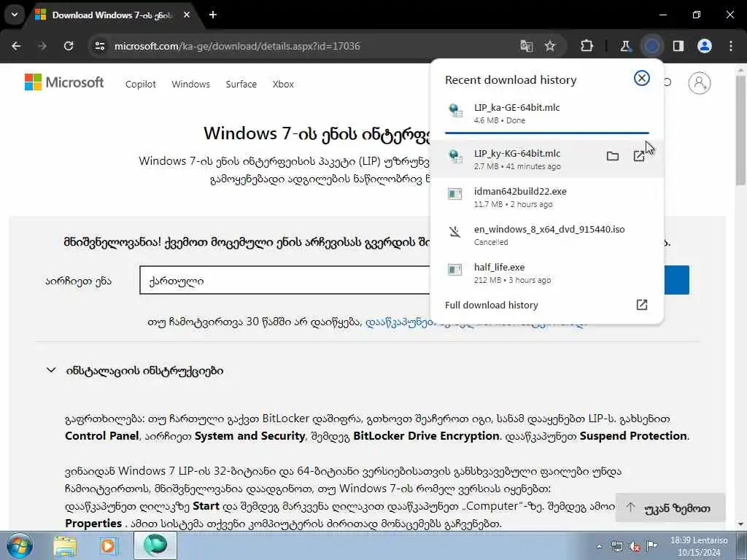Open the tab search dropdown arrow
The height and width of the screenshot is (560, 747).
point(15,15)
